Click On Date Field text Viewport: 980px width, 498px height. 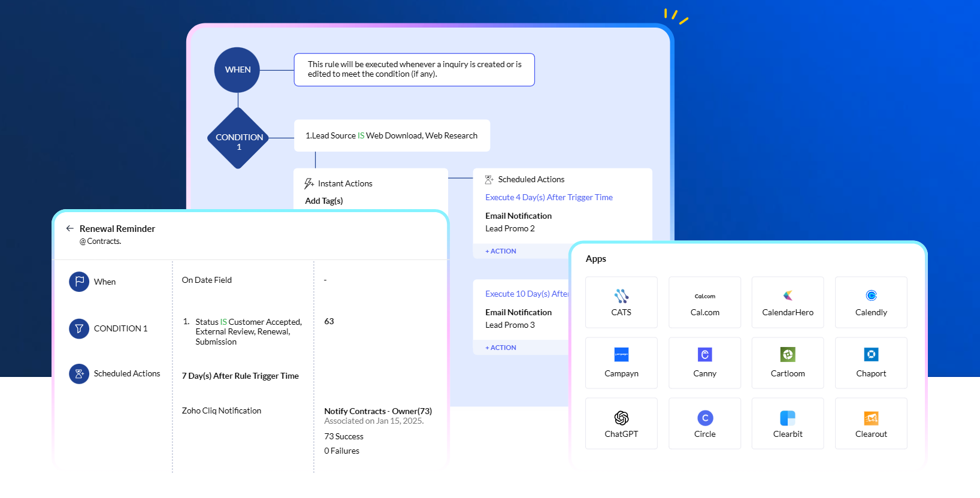(207, 280)
